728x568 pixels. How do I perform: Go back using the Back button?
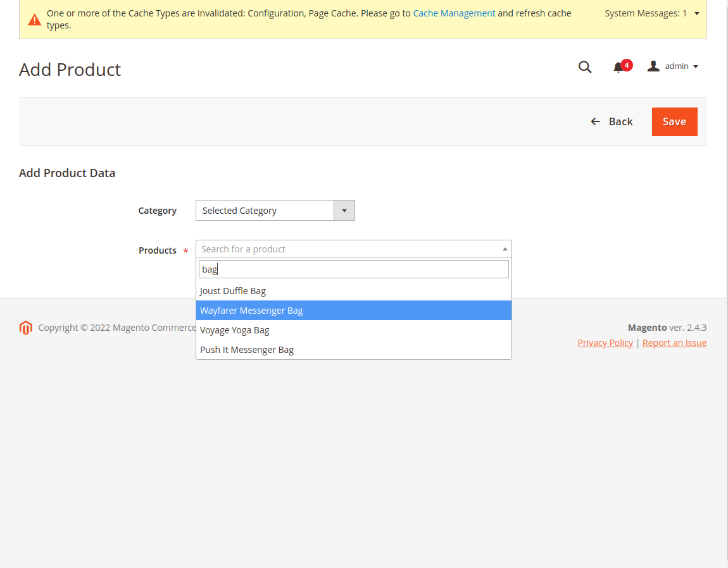pyautogui.click(x=612, y=121)
